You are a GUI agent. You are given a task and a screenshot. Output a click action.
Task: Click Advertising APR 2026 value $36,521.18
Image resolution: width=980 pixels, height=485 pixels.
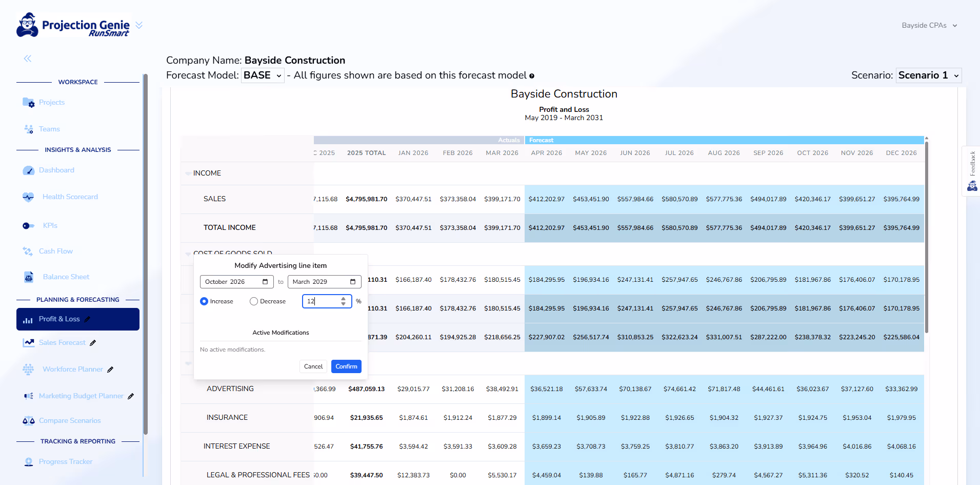pyautogui.click(x=547, y=389)
